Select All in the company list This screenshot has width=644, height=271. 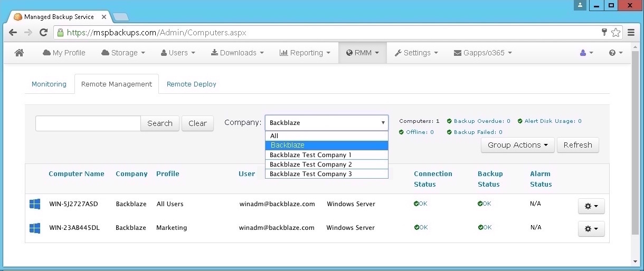pyautogui.click(x=327, y=136)
